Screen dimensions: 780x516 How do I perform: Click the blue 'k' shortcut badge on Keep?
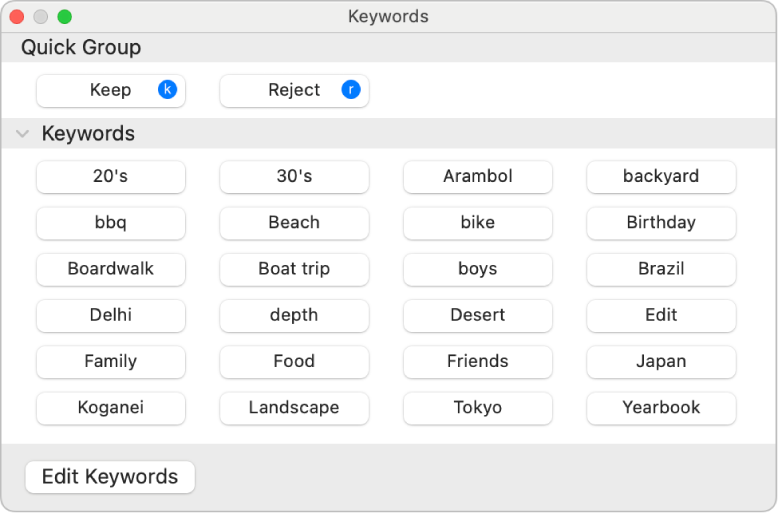point(167,90)
